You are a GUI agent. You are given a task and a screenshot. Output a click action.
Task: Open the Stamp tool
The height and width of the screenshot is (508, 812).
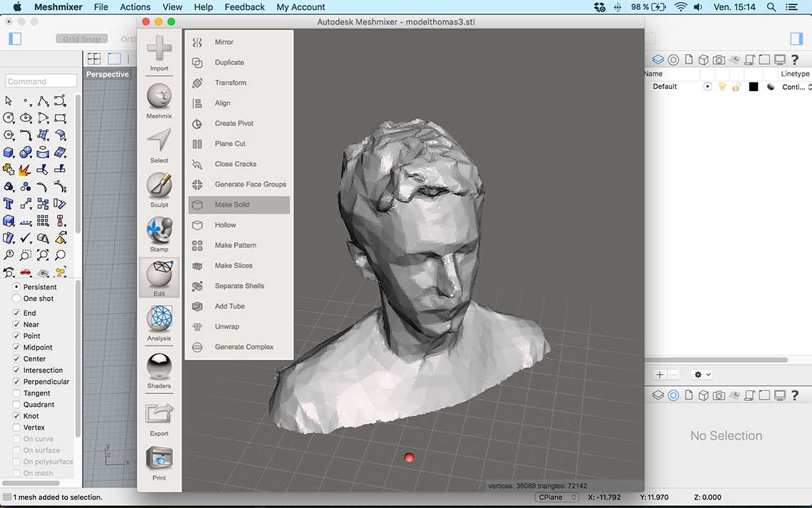tap(159, 234)
